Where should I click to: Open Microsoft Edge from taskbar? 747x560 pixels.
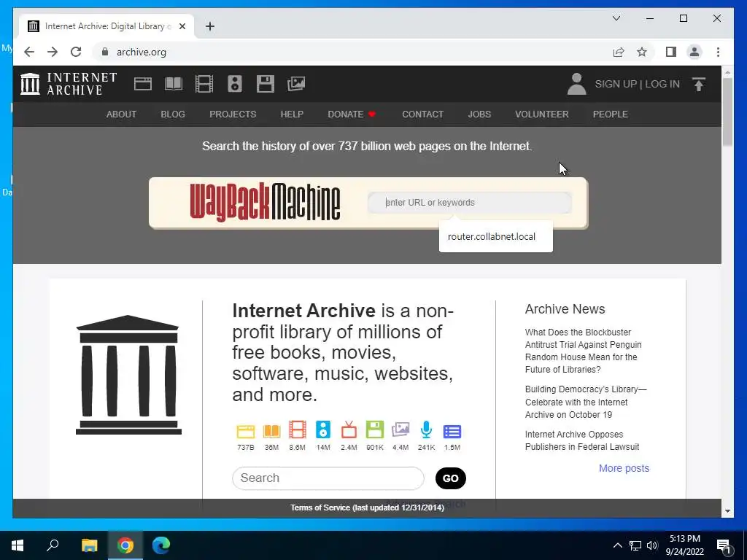coord(161,545)
